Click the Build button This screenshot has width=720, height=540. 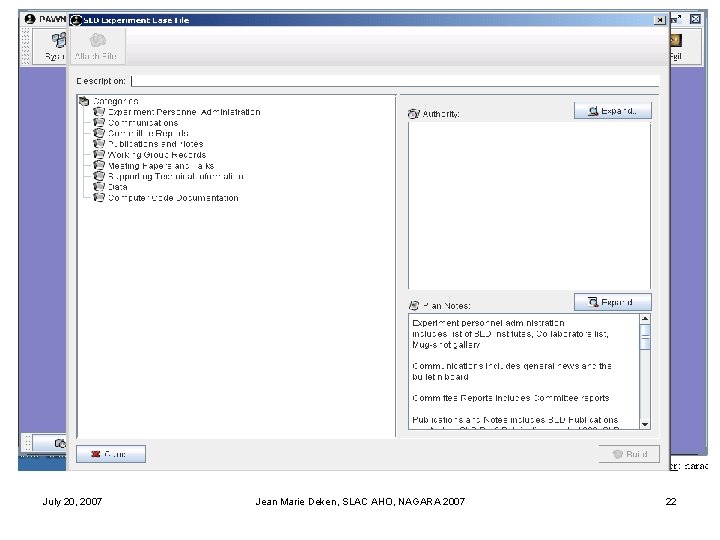click(629, 454)
